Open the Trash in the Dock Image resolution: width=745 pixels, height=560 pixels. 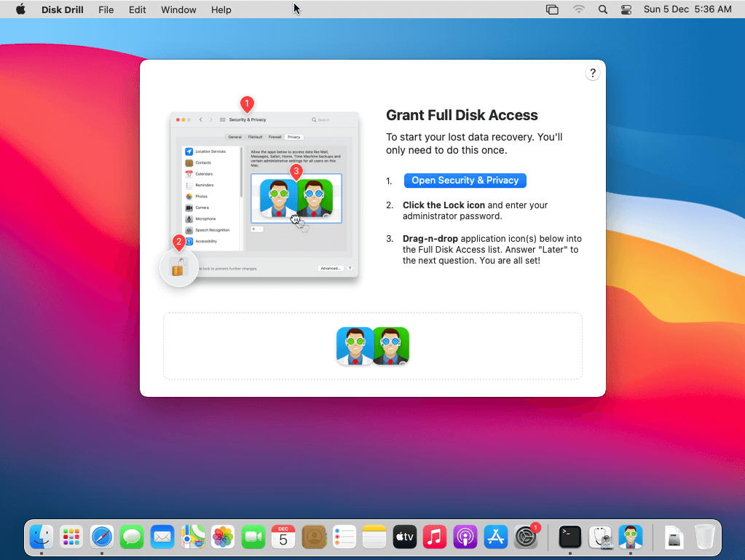[x=705, y=537]
